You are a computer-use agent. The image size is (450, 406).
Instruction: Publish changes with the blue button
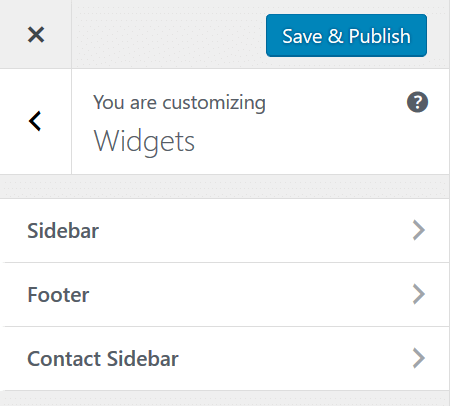(346, 35)
